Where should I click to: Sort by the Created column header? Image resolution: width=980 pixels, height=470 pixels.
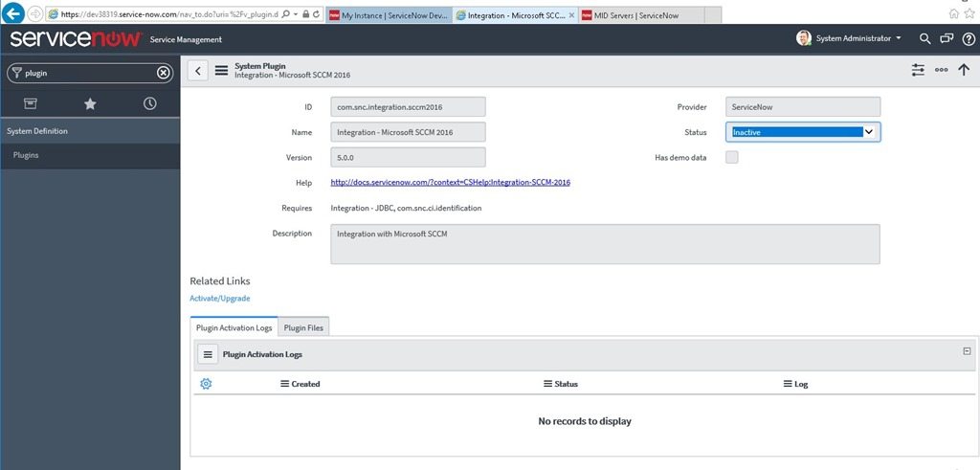tap(305, 385)
